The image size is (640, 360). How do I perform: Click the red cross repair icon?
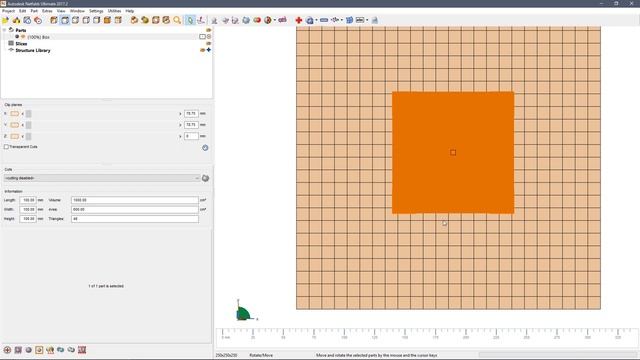[299, 20]
